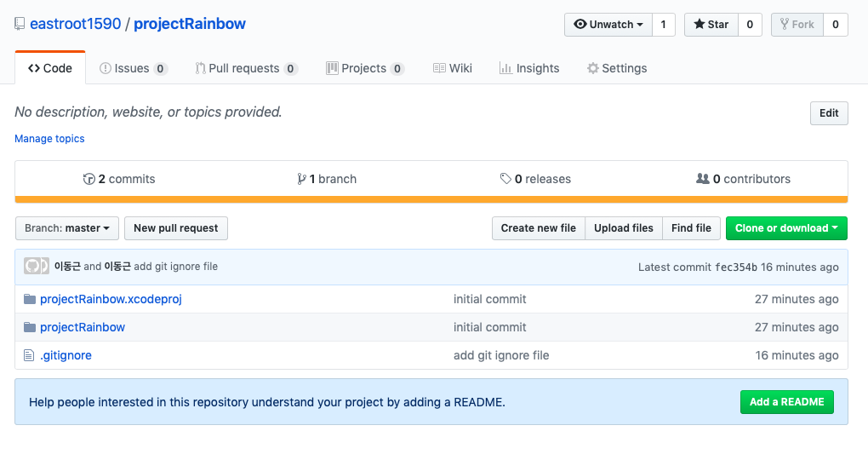Click the commit author avatar image

point(37,266)
